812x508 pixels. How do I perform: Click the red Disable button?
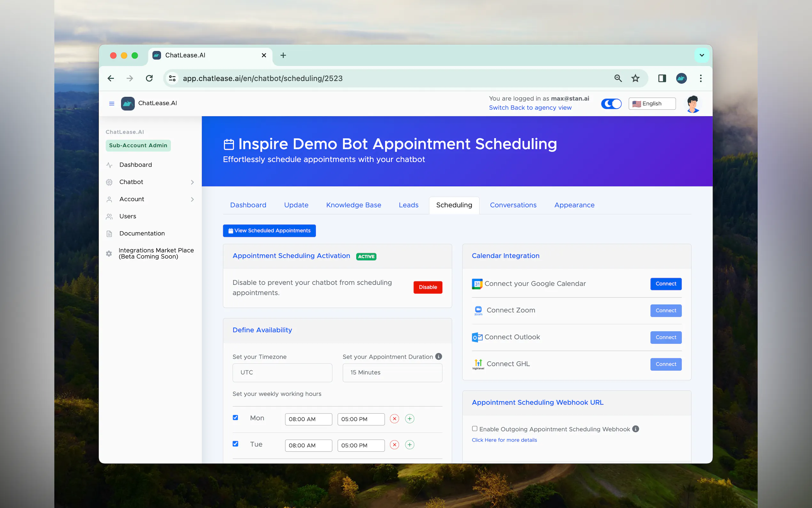tap(428, 287)
